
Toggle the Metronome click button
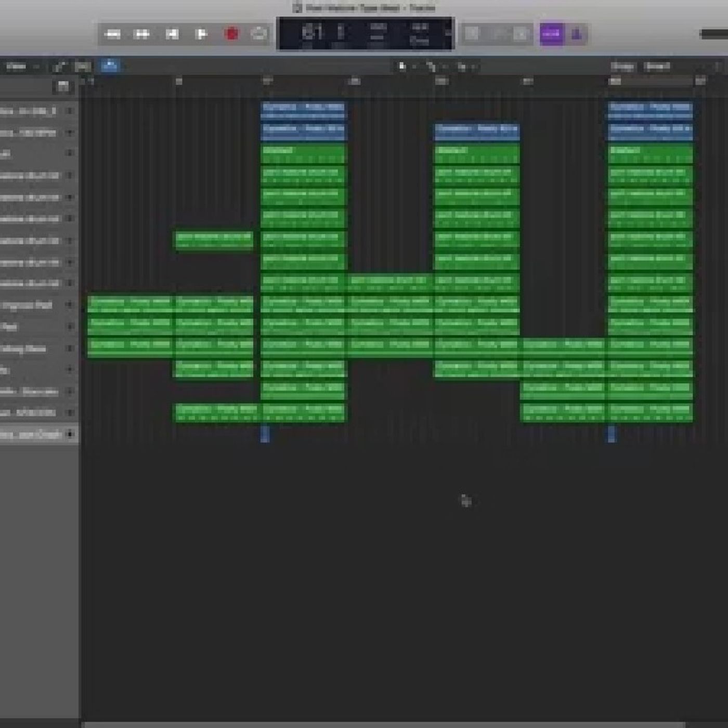577,34
